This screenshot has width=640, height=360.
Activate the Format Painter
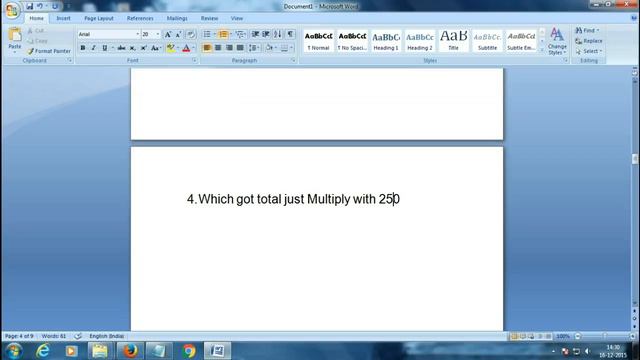click(49, 51)
